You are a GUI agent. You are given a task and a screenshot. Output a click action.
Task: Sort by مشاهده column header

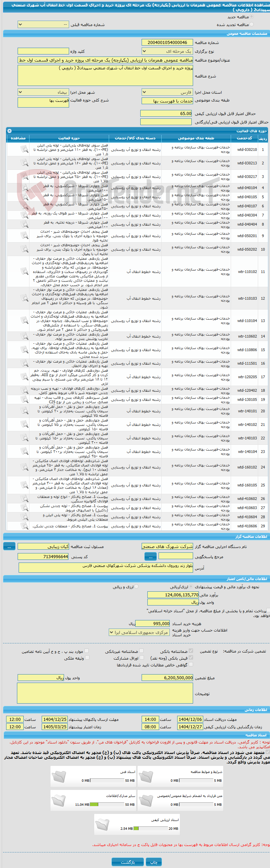[18, 138]
